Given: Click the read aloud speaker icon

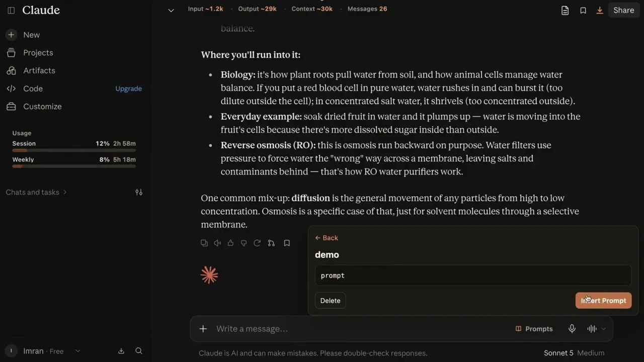Looking at the screenshot, I should pyautogui.click(x=217, y=243).
